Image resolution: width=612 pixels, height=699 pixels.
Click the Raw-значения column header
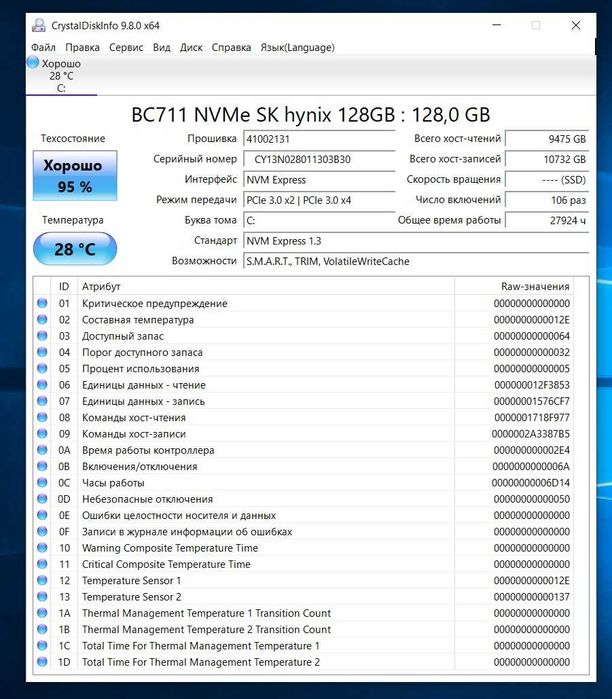[x=514, y=286]
